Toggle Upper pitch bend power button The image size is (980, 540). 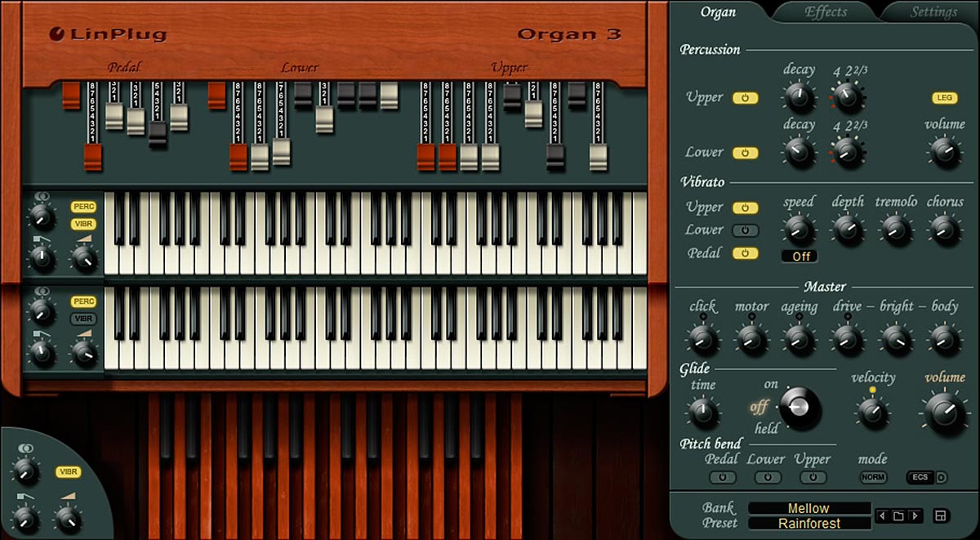(812, 477)
